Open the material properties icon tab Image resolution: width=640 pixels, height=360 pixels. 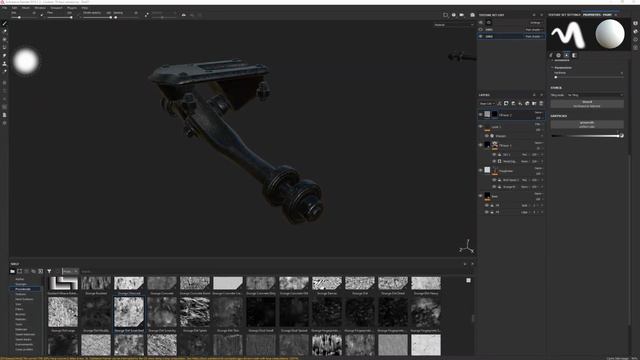[x=574, y=55]
